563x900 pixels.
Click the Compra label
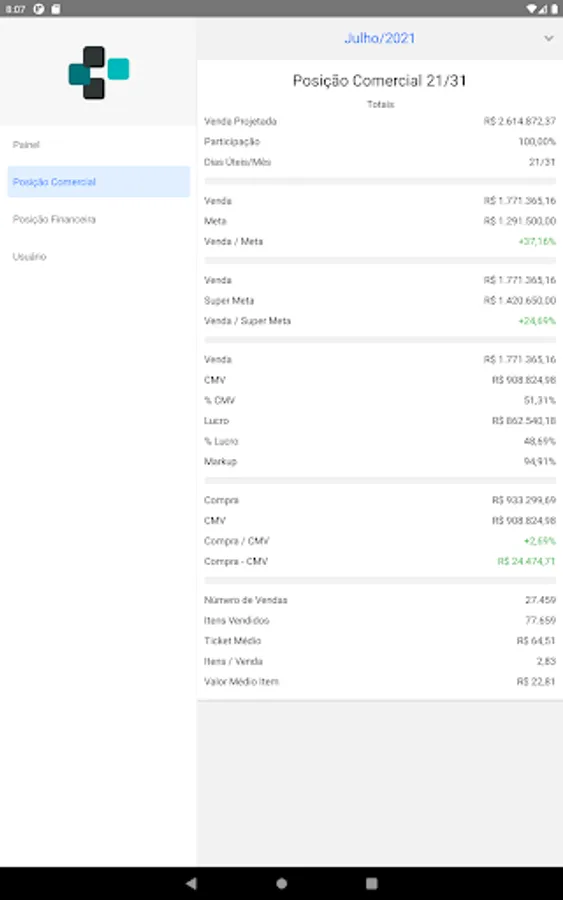point(221,500)
